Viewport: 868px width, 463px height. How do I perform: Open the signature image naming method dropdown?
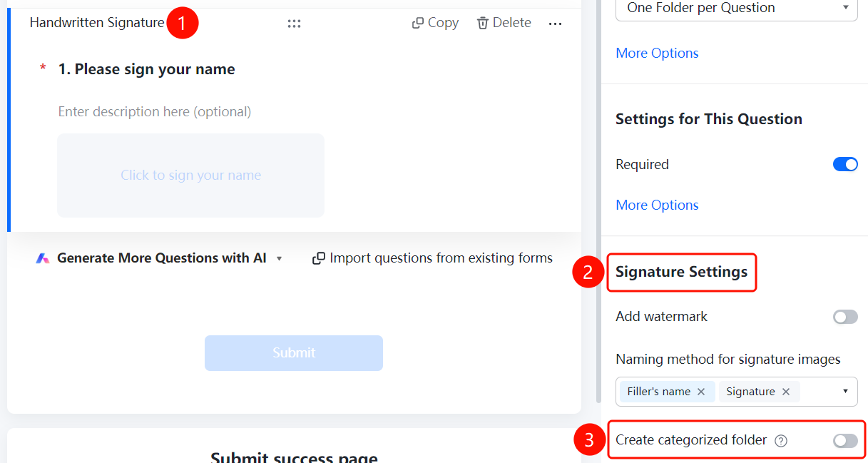point(737,392)
